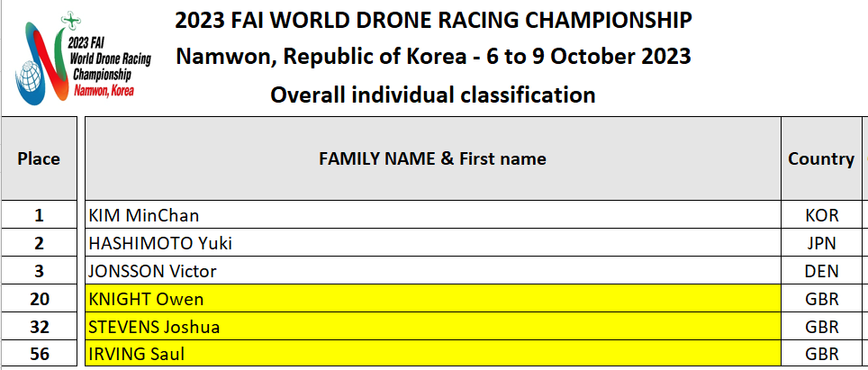Select the place 20 cell

(x=39, y=299)
